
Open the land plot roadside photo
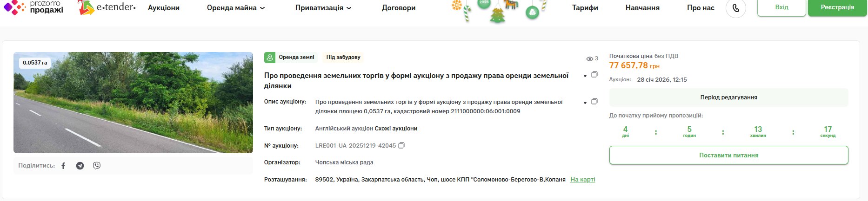click(133, 103)
